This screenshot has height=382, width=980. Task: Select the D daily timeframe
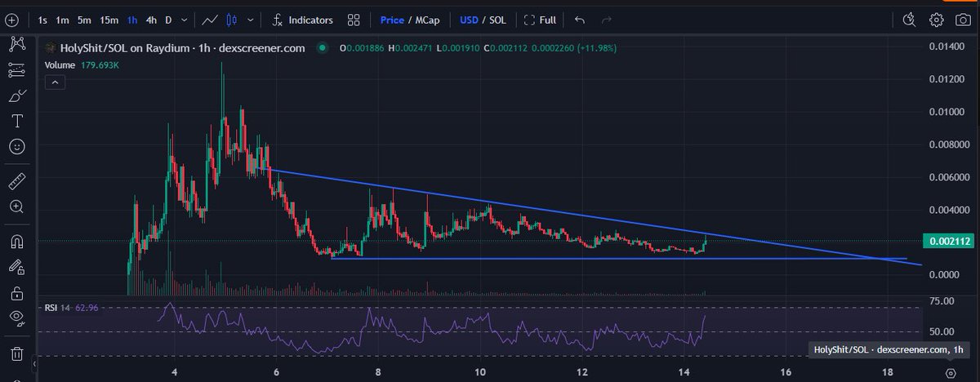coord(168,19)
